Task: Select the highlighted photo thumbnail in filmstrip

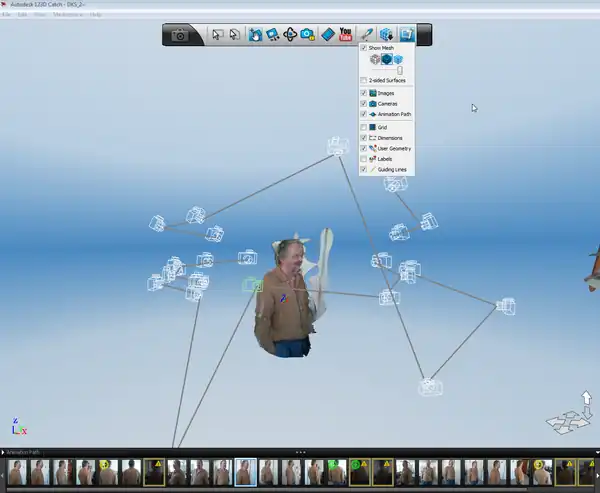Action: [245, 472]
